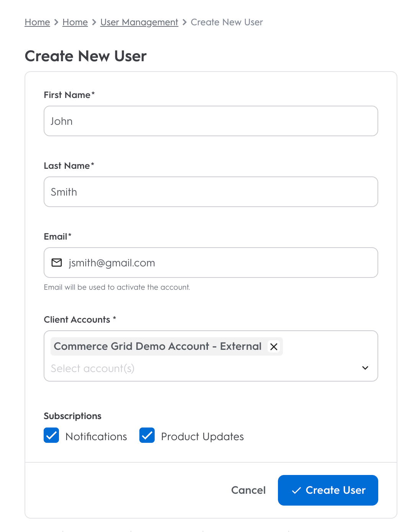Remove Commerce Grid Demo Account tag
415x532 pixels.
(274, 347)
